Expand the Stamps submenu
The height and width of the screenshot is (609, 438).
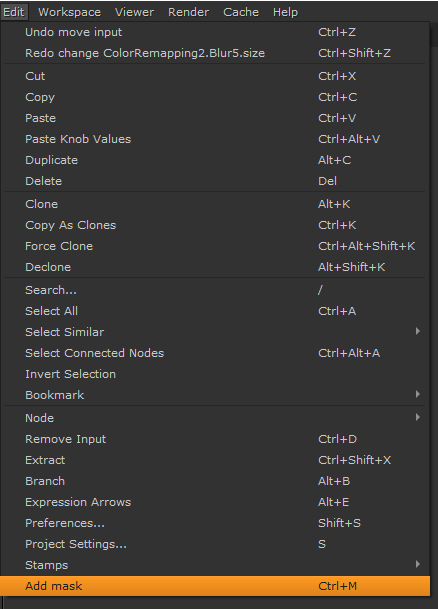[215, 565]
